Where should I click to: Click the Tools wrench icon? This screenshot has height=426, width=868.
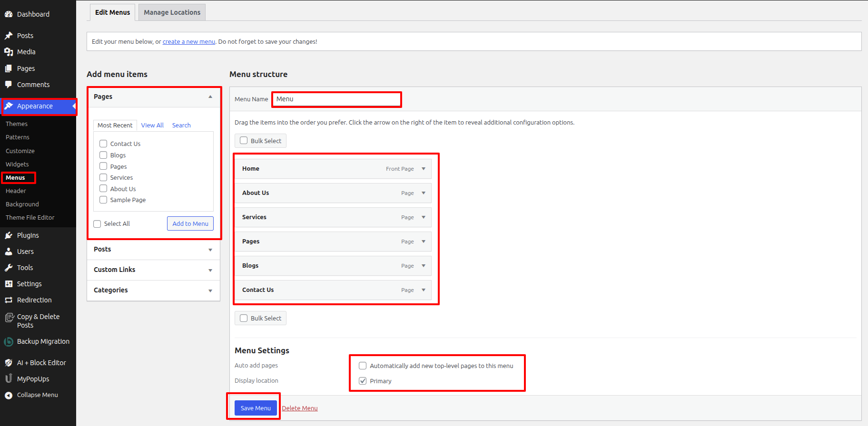click(x=9, y=268)
